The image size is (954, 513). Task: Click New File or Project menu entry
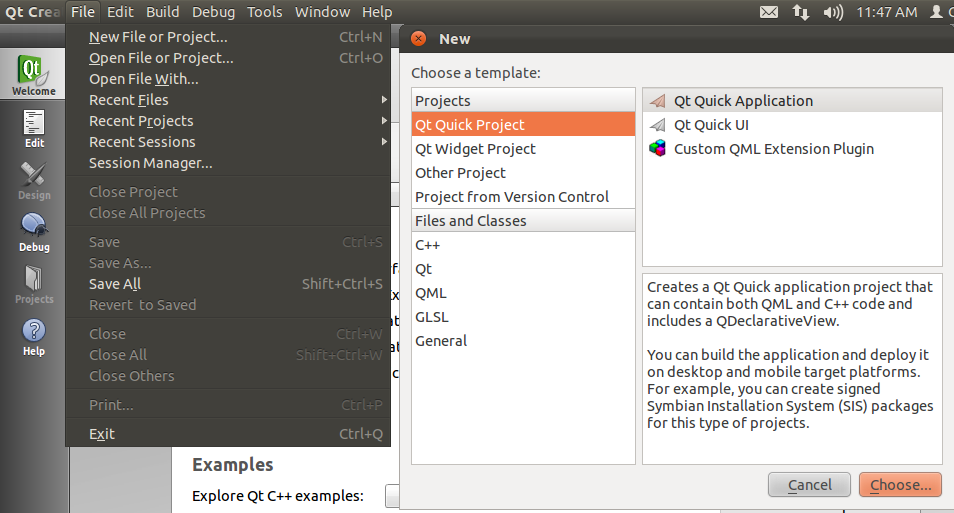[158, 37]
